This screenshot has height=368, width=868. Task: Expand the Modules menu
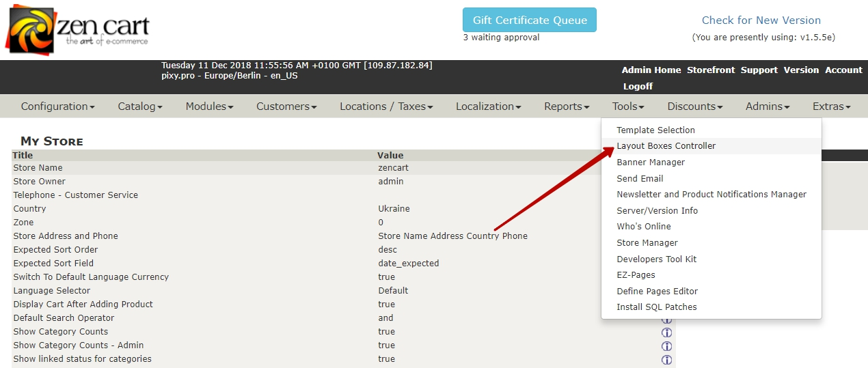(x=209, y=107)
